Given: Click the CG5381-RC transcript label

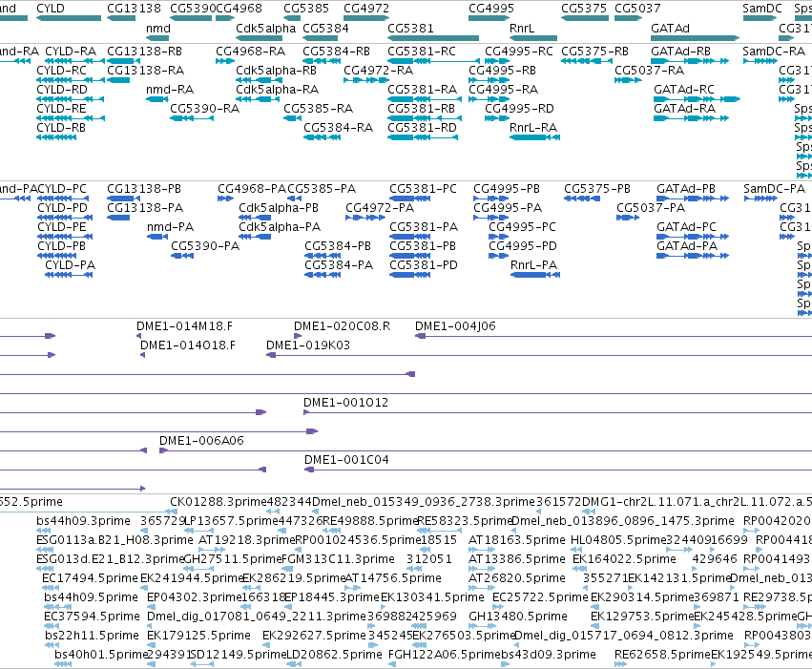Looking at the screenshot, I should coord(422,52).
